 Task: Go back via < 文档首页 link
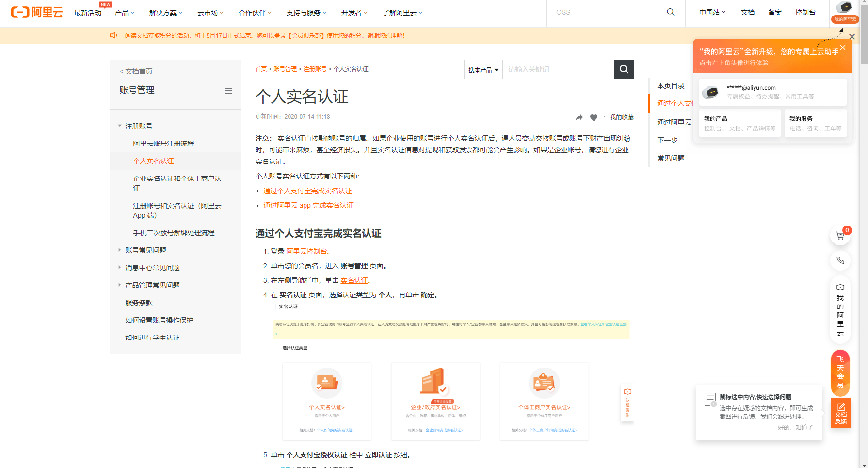point(136,71)
